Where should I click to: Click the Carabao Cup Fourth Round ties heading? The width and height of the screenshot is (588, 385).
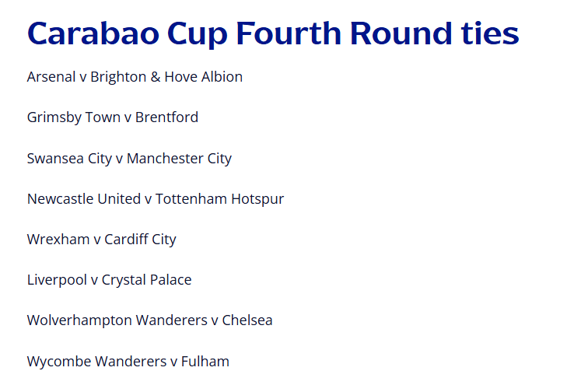coord(272,33)
